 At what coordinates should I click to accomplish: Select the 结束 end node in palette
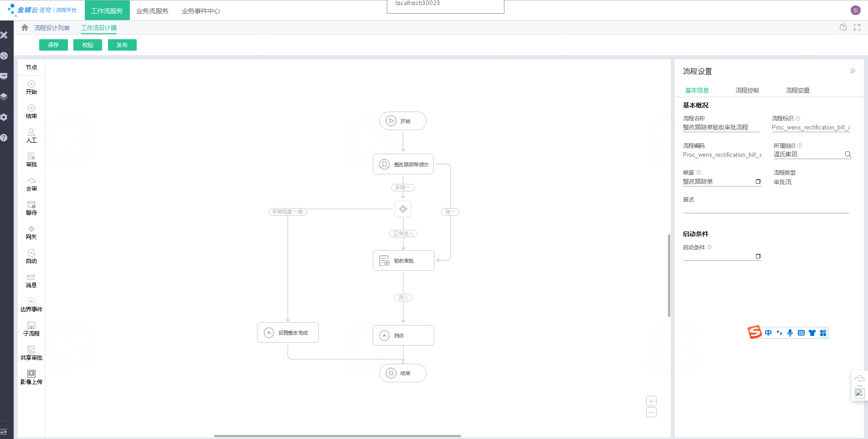31,111
